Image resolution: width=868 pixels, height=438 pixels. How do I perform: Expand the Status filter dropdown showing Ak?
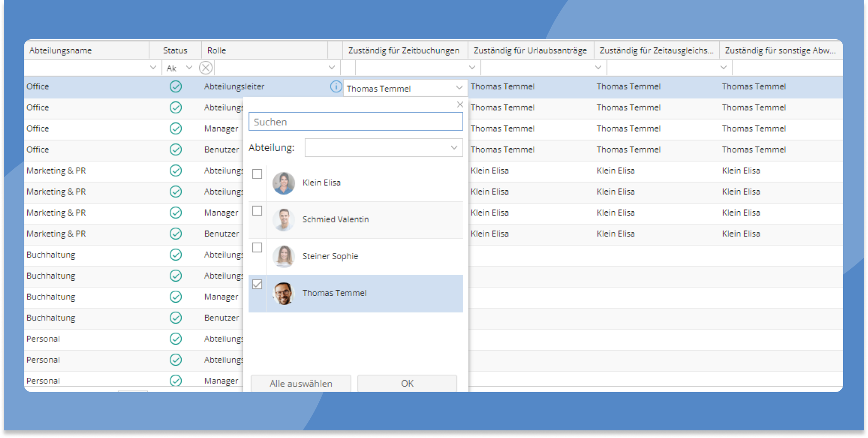[x=189, y=68]
